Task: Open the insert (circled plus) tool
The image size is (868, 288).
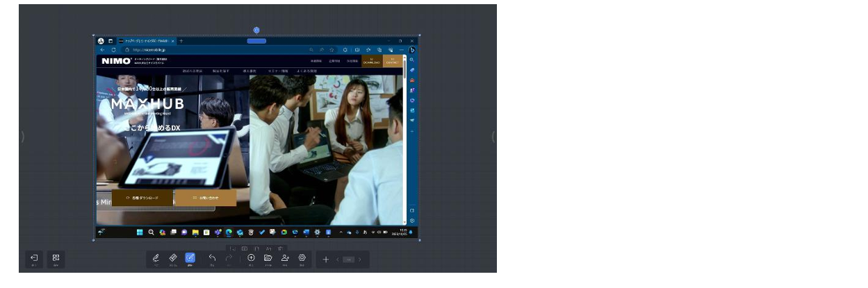Action: (251, 257)
